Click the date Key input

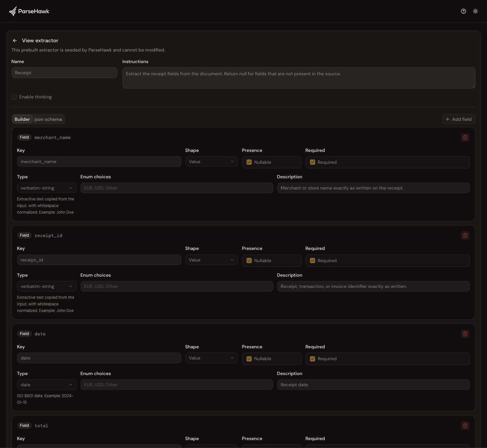(x=99, y=358)
